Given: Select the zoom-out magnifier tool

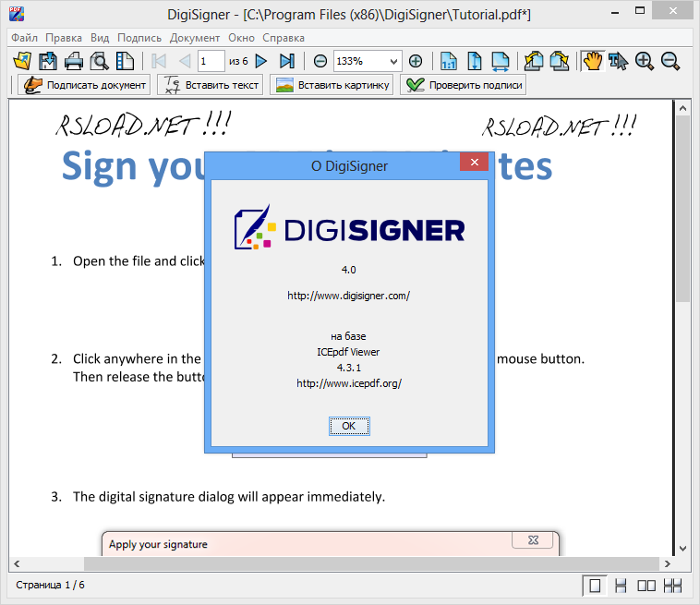Looking at the screenshot, I should 670,61.
